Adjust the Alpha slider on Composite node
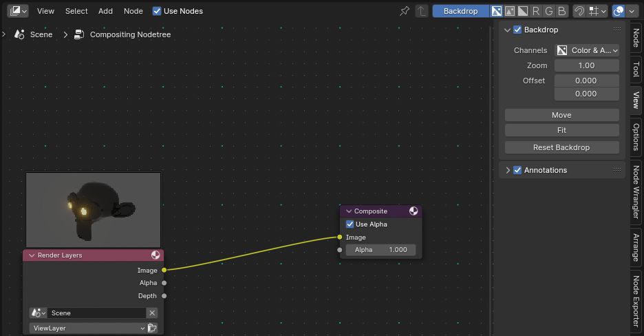The width and height of the screenshot is (644, 336). [380, 250]
